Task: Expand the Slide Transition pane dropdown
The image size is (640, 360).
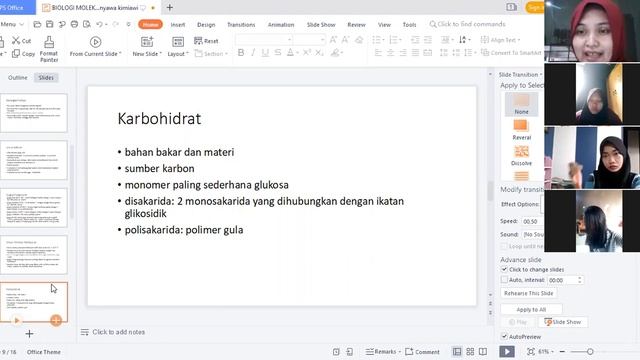Action: (x=541, y=75)
